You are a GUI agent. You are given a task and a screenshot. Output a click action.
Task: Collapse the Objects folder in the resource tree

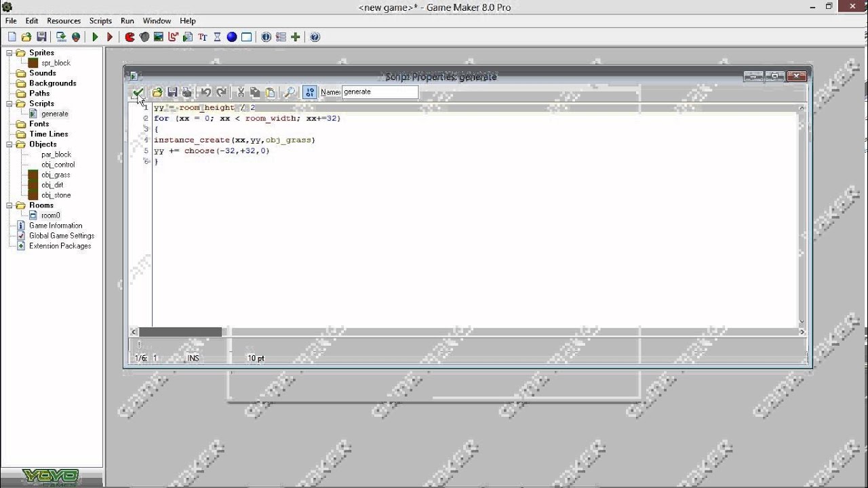9,144
